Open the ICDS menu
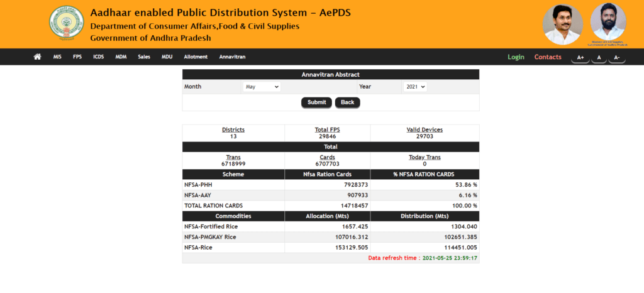Image resolution: width=644 pixels, height=293 pixels. tap(99, 57)
